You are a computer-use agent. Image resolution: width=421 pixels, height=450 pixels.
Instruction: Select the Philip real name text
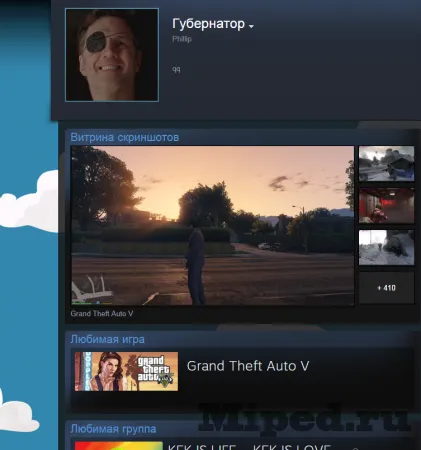click(x=182, y=39)
